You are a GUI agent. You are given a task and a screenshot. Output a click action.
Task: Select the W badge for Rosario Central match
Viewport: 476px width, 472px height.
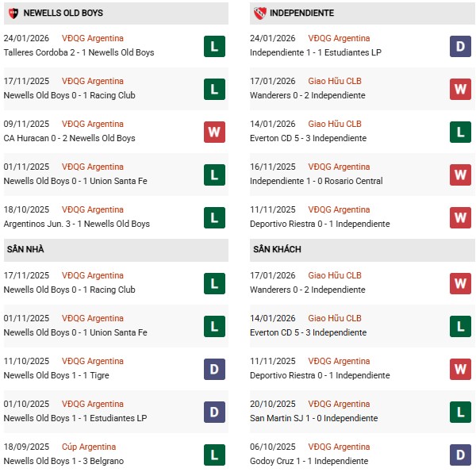(x=460, y=175)
